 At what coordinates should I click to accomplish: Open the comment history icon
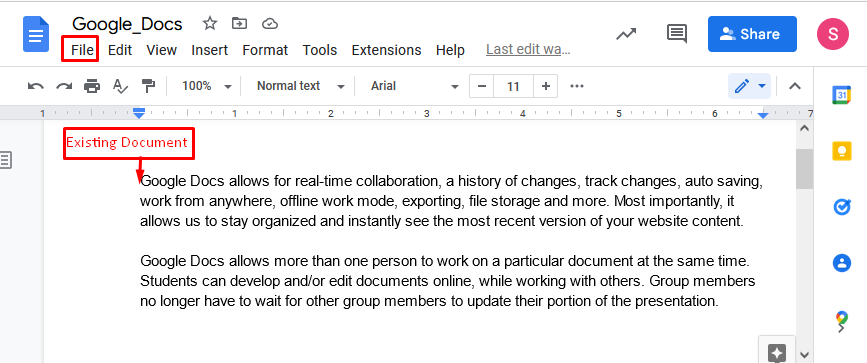pos(677,34)
